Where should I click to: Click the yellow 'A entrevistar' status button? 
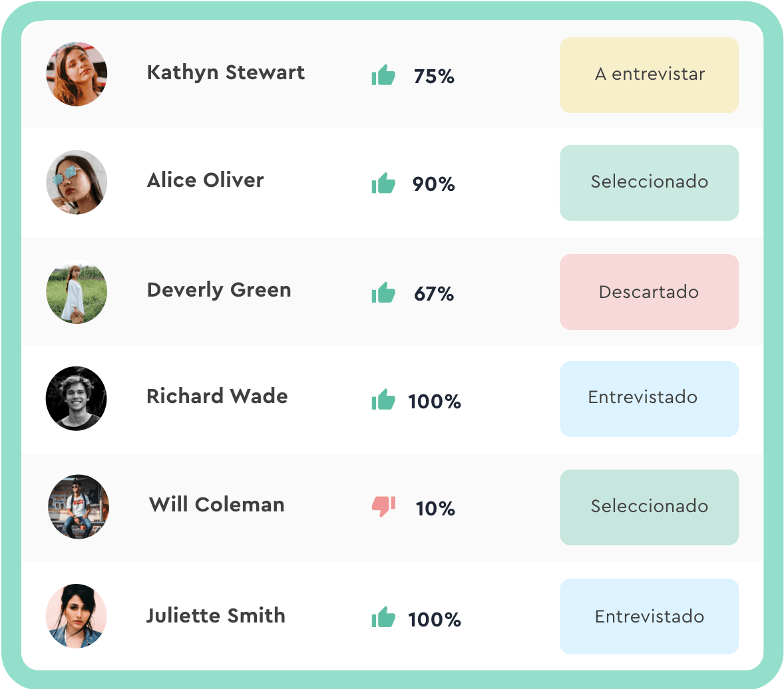pyautogui.click(x=649, y=75)
